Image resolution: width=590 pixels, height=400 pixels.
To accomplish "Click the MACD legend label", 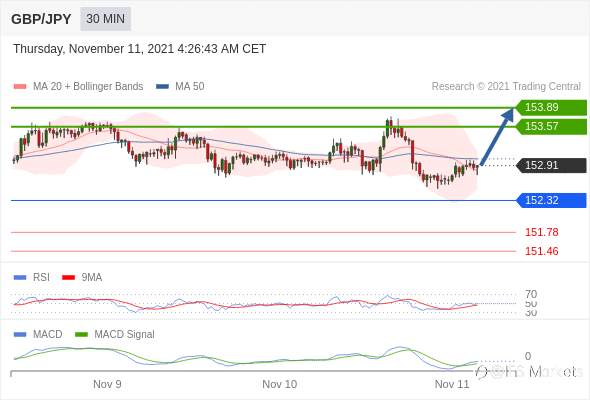I will [x=47, y=334].
